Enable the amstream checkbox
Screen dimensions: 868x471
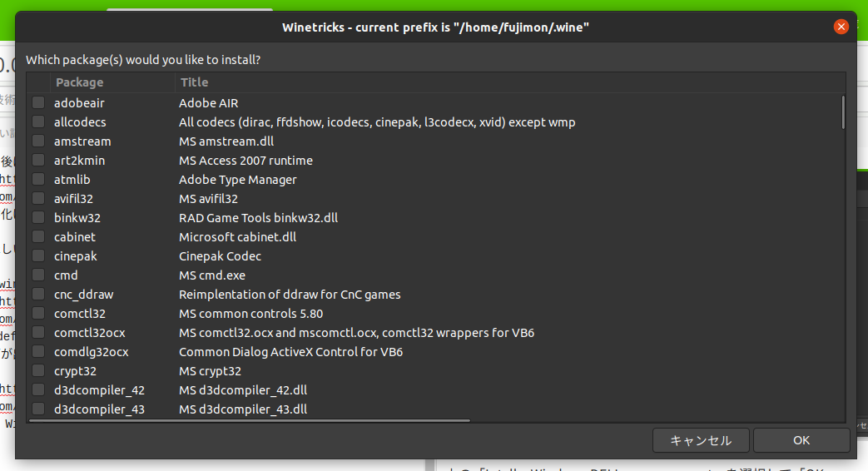38,141
